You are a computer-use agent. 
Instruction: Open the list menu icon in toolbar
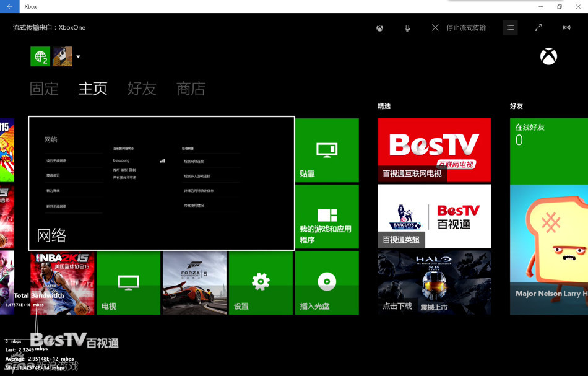click(x=510, y=27)
